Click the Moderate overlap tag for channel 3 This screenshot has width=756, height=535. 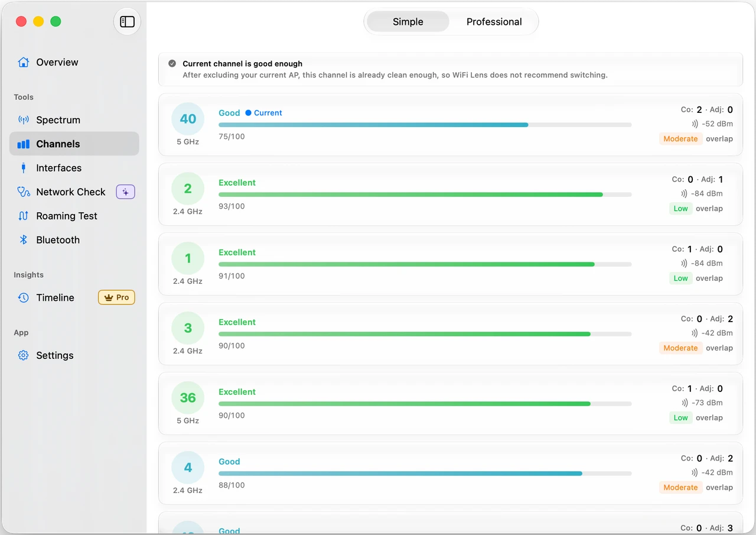click(680, 348)
